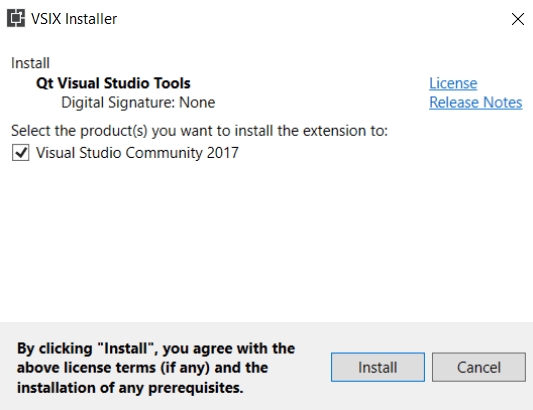Click the Install heading label

[x=30, y=63]
